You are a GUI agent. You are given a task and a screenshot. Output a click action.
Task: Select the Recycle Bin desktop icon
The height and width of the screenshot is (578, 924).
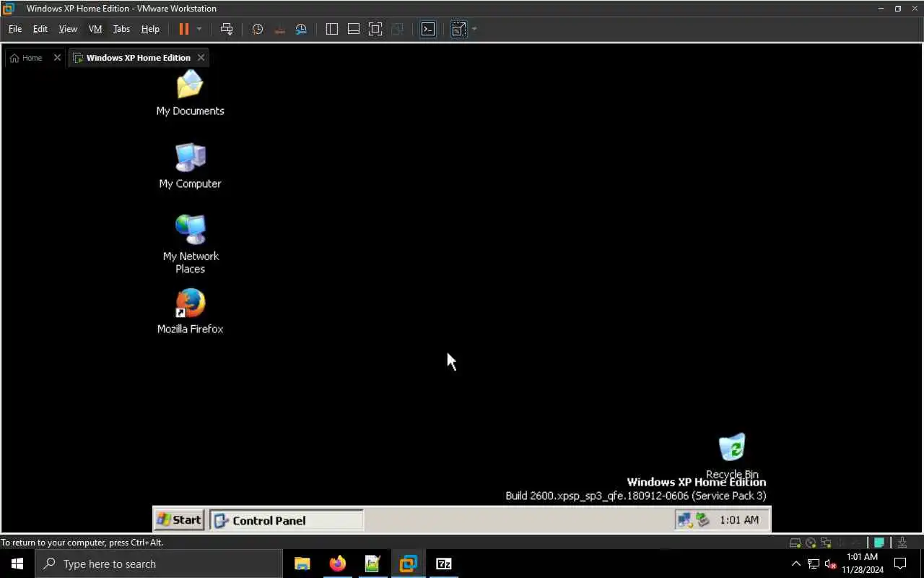(732, 455)
